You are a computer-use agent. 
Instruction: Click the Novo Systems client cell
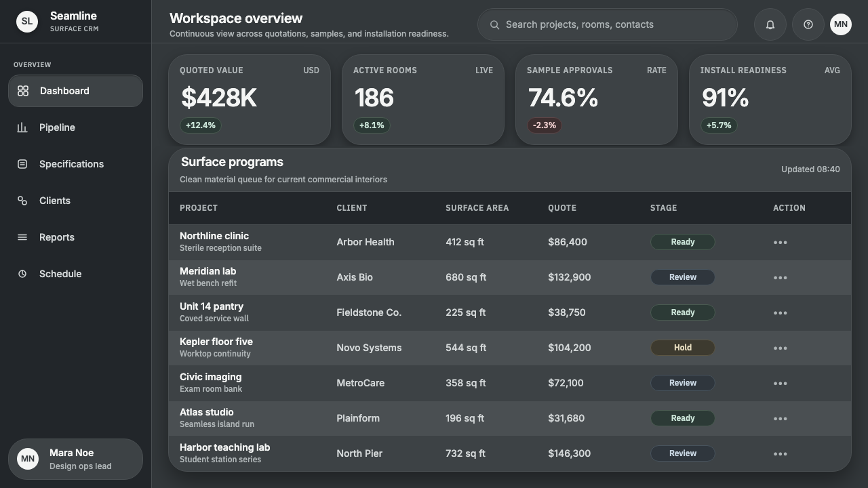pyautogui.click(x=369, y=348)
